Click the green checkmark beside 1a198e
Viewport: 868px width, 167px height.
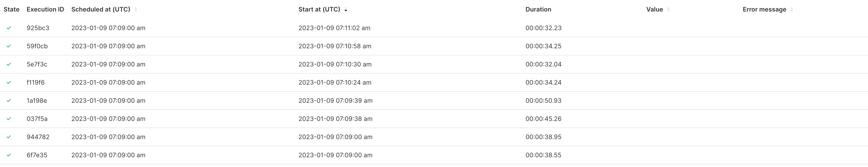click(x=9, y=101)
